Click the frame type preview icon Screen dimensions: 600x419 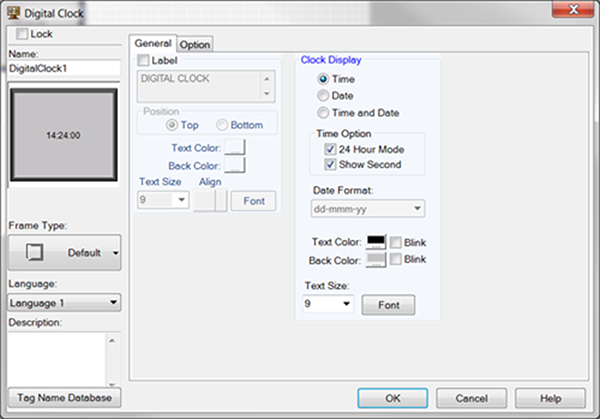tap(35, 253)
